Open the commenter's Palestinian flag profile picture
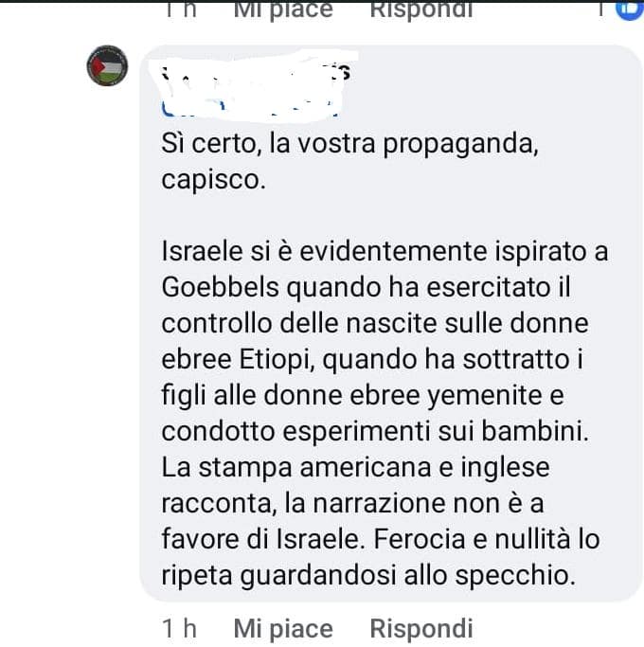Screen dimensions: 644x647 point(107,65)
